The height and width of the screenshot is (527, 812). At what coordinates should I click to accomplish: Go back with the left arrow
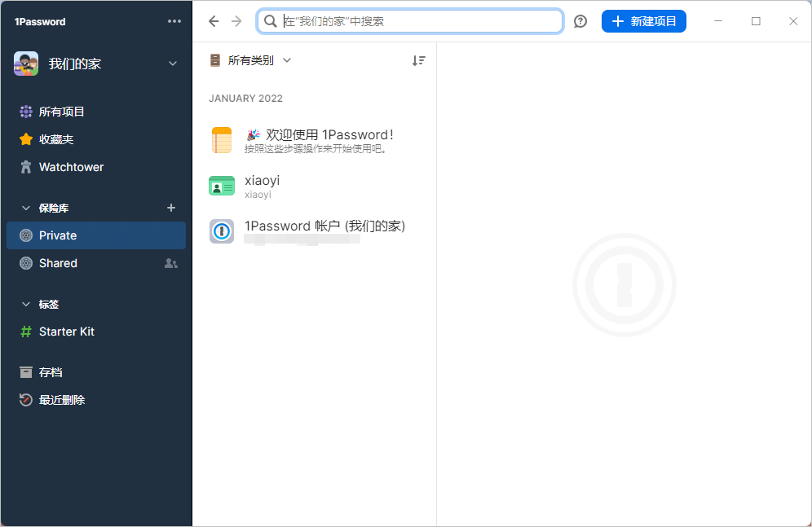214,21
